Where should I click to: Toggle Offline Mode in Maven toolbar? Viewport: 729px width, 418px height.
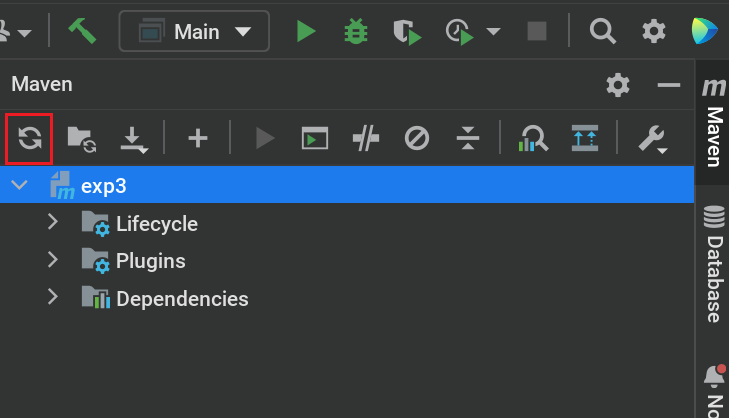click(x=366, y=138)
